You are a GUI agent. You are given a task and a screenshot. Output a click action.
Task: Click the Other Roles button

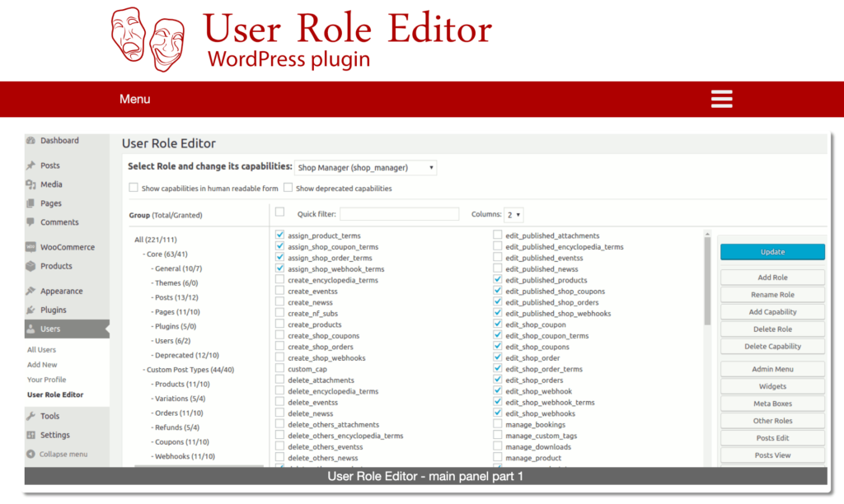pos(772,421)
